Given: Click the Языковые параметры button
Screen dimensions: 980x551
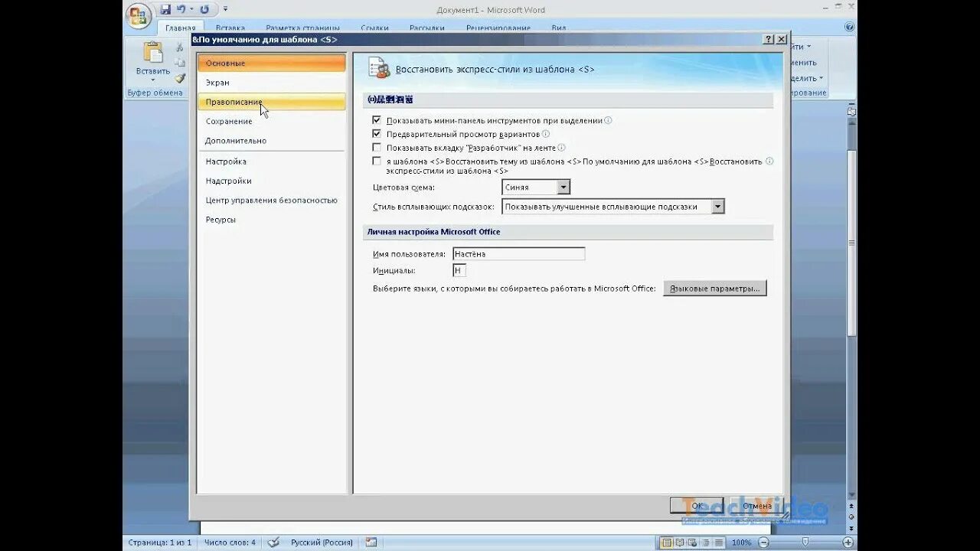Looking at the screenshot, I should point(715,289).
